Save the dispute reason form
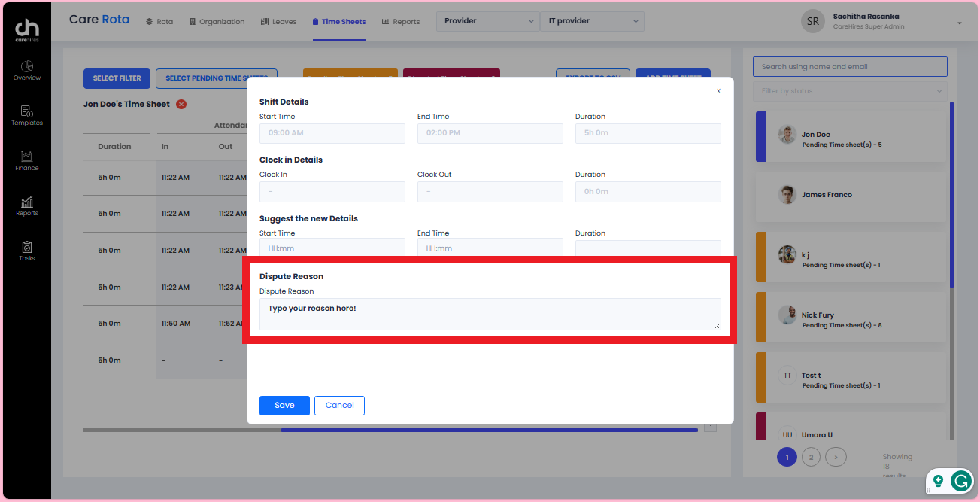Screen dimensions: 980x502 (284, 405)
